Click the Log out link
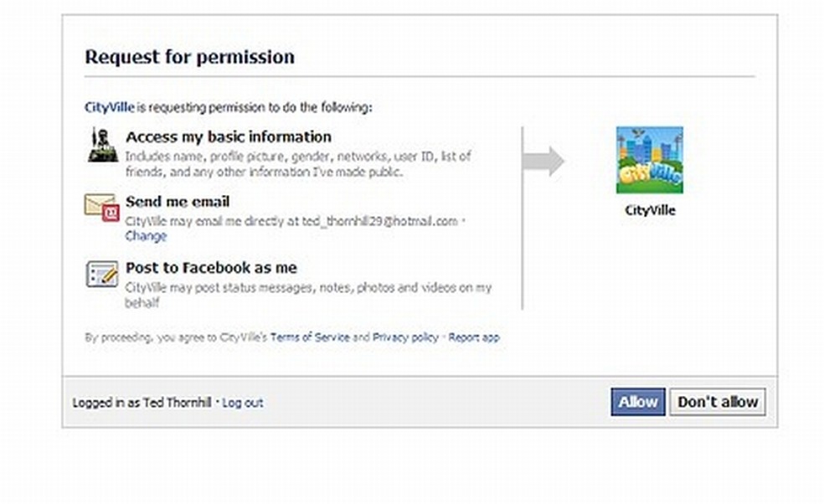Viewport: 824px width, 504px height. pos(243,403)
